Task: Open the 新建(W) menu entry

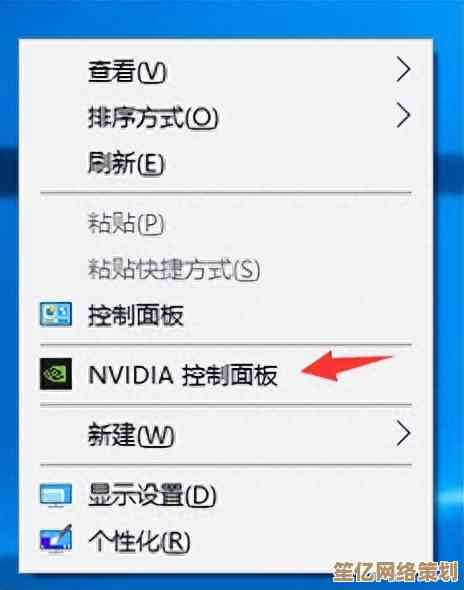Action: (131, 435)
